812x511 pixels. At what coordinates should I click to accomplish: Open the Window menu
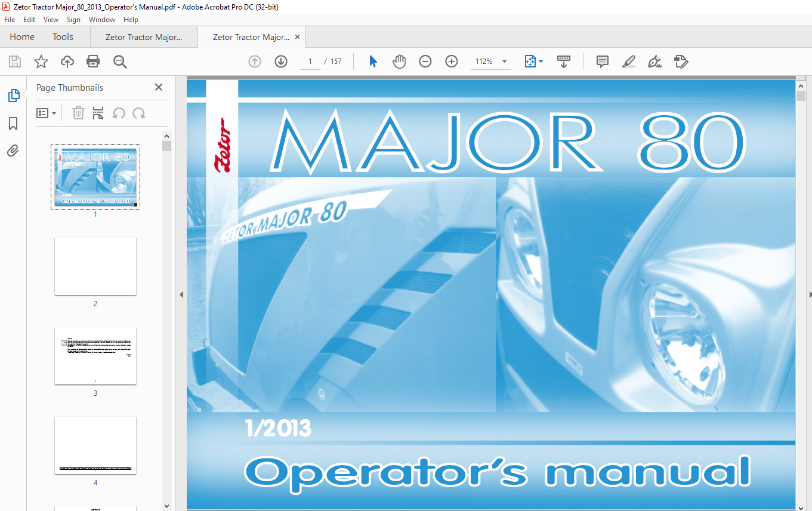coord(102,20)
